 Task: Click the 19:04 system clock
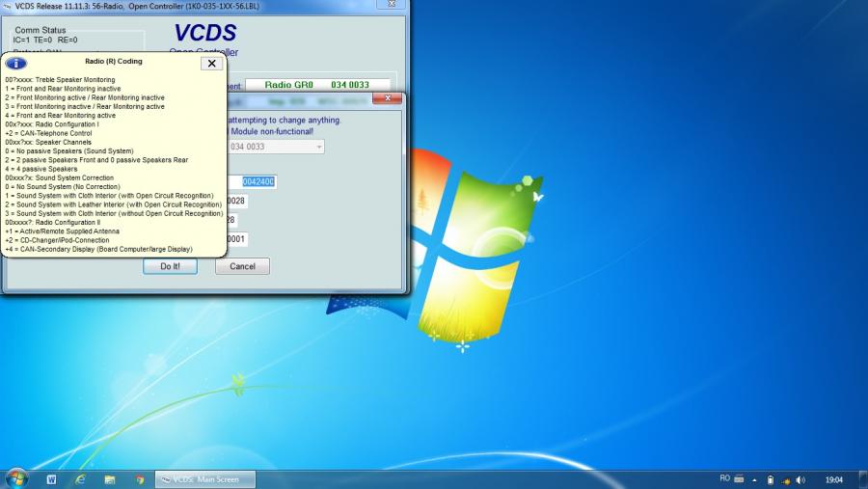click(834, 479)
